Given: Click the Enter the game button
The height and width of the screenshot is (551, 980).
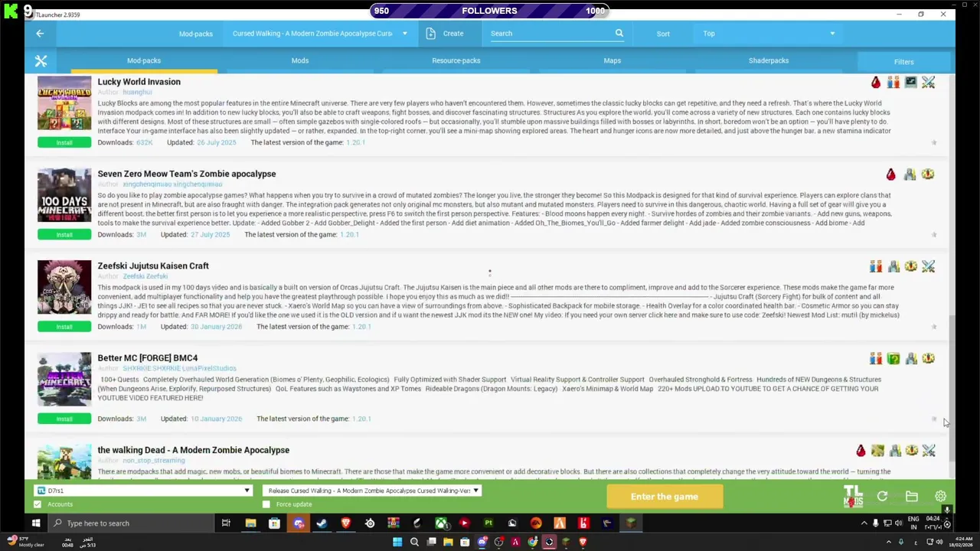Looking at the screenshot, I should point(665,497).
